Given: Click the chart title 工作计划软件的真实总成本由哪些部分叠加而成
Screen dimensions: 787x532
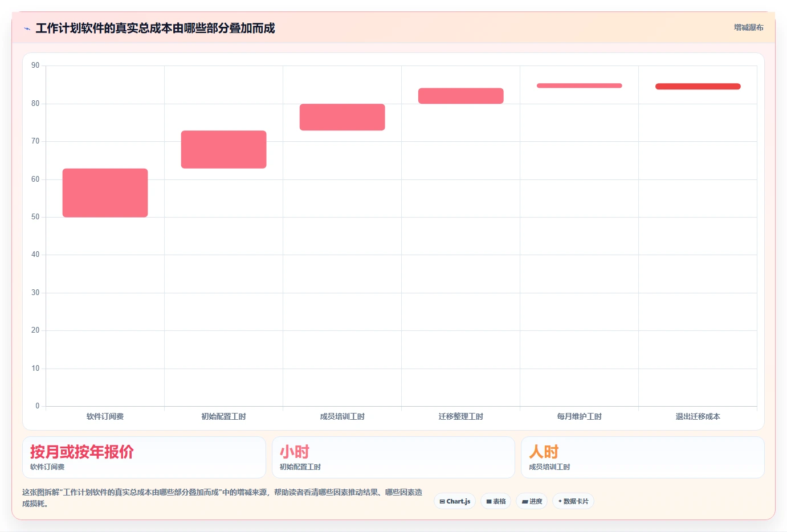Looking at the screenshot, I should click(x=155, y=28).
